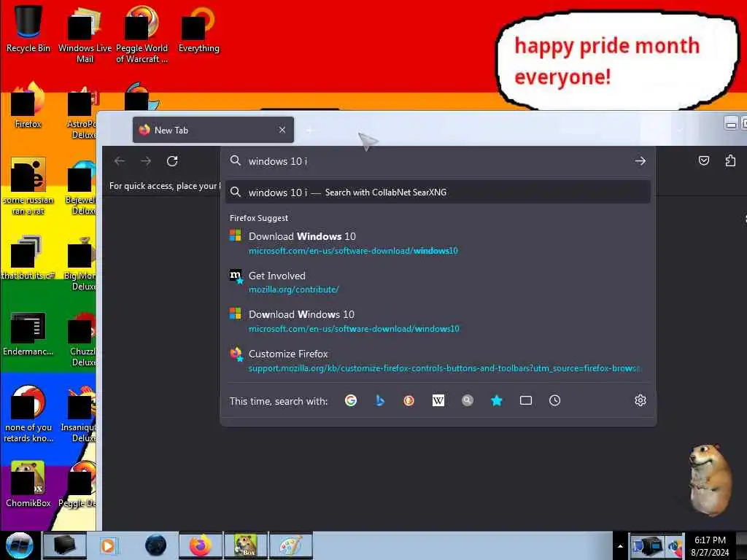Open the Firefox taskbar button
This screenshot has height=560, width=747.
pos(201,545)
